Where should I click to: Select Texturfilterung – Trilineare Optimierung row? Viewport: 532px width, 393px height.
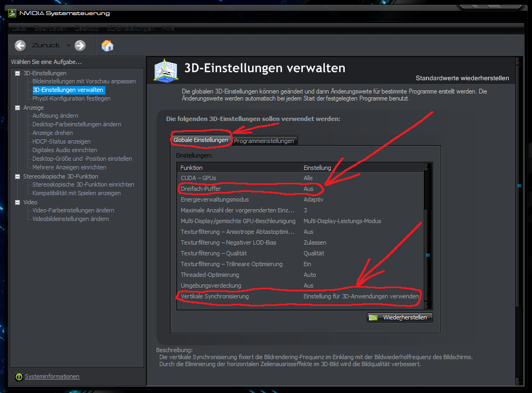301,264
